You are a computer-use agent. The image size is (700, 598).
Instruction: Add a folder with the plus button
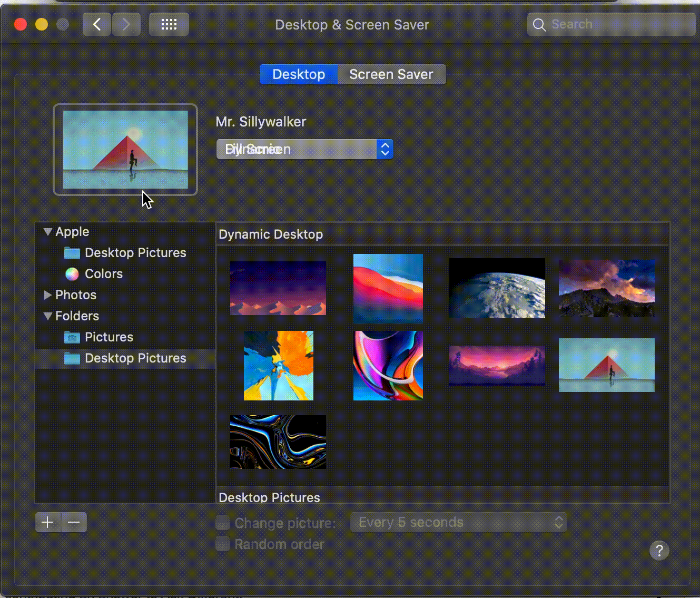coord(48,522)
